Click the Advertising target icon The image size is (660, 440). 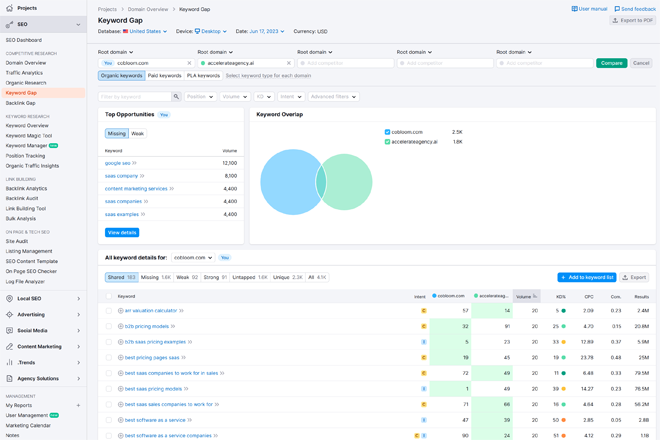tap(9, 315)
